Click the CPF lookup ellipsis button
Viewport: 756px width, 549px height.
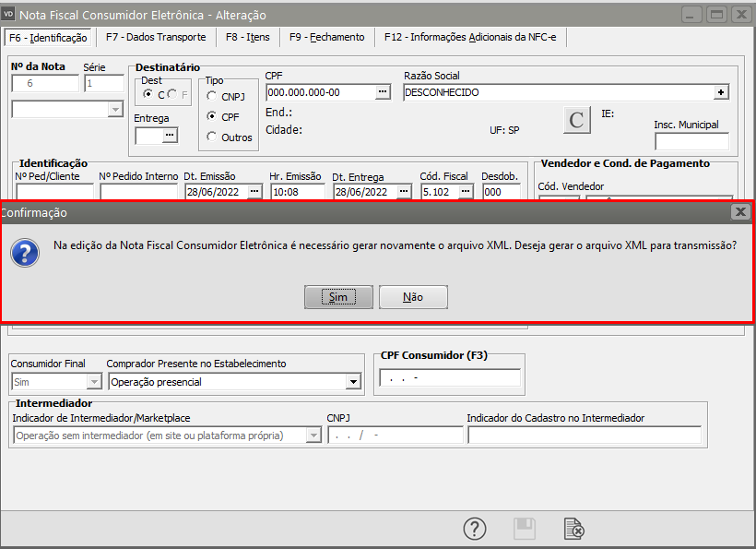[383, 92]
